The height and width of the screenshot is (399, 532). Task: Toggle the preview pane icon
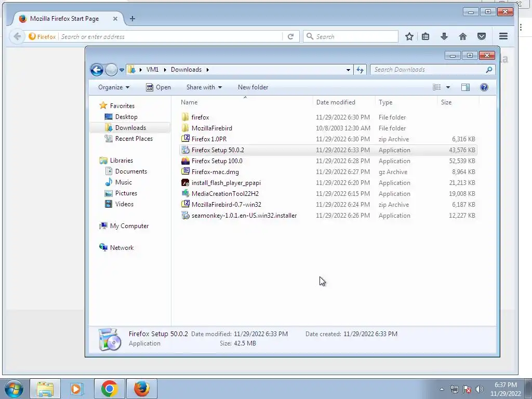pyautogui.click(x=465, y=87)
